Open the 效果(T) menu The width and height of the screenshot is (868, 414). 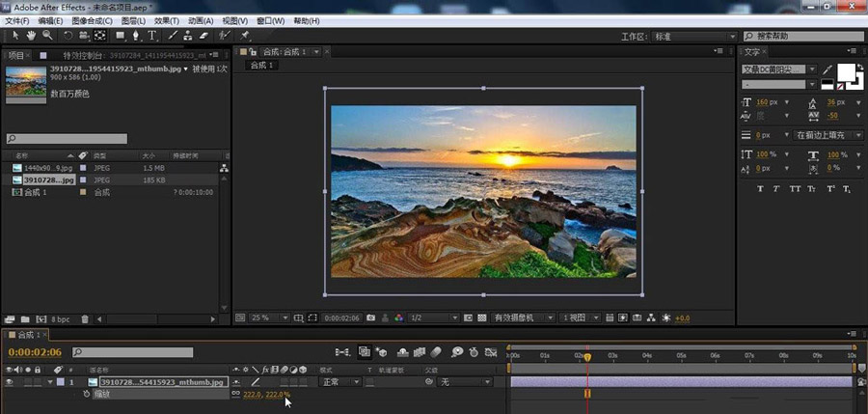167,20
